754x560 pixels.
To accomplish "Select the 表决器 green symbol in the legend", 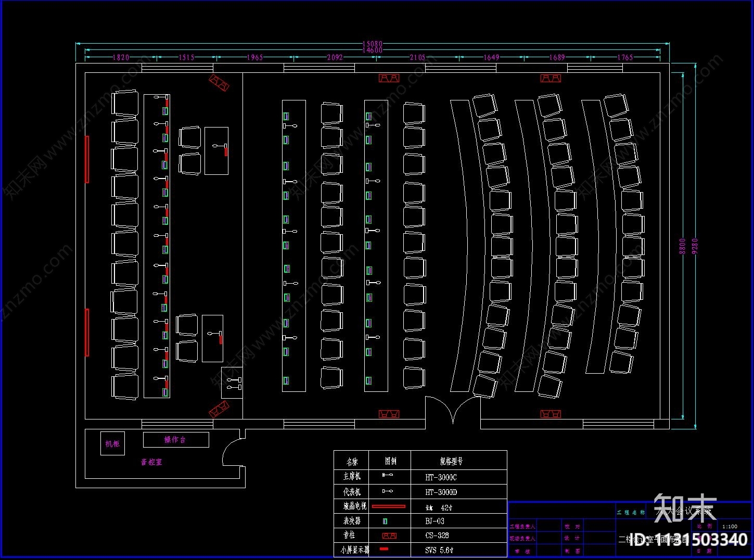I will (385, 521).
